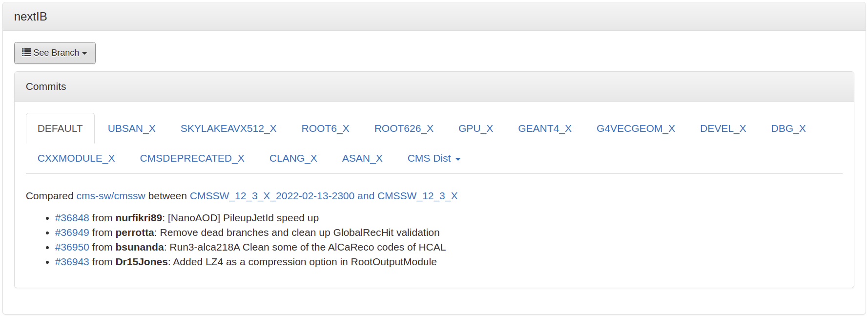This screenshot has width=868, height=316.
Task: Switch to the ASAN_X tab
Action: (x=362, y=159)
